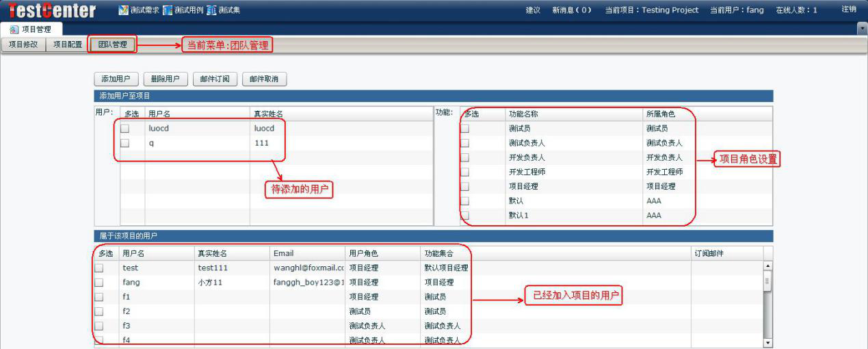This screenshot has height=349, width=868.
Task: Click the real name cell 小方11
Action: 211,282
